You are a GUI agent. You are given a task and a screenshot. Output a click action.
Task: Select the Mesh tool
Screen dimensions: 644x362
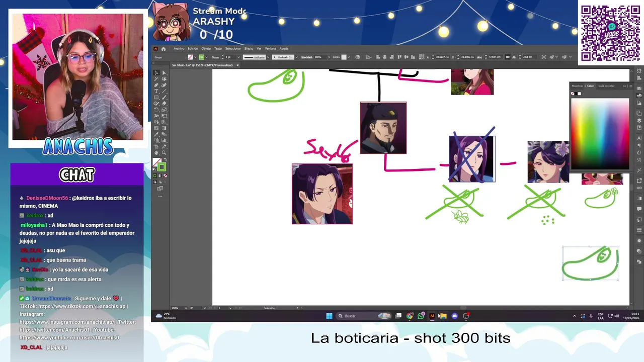(x=156, y=128)
